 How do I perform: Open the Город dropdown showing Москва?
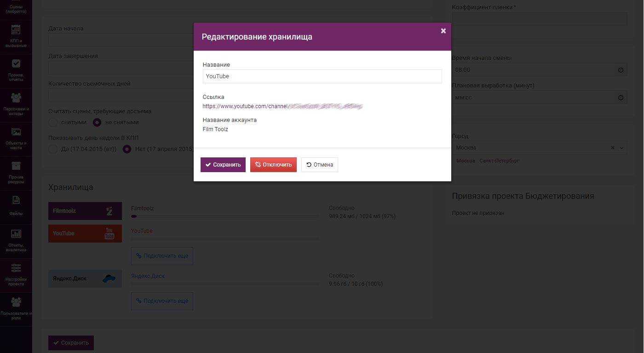[540, 148]
